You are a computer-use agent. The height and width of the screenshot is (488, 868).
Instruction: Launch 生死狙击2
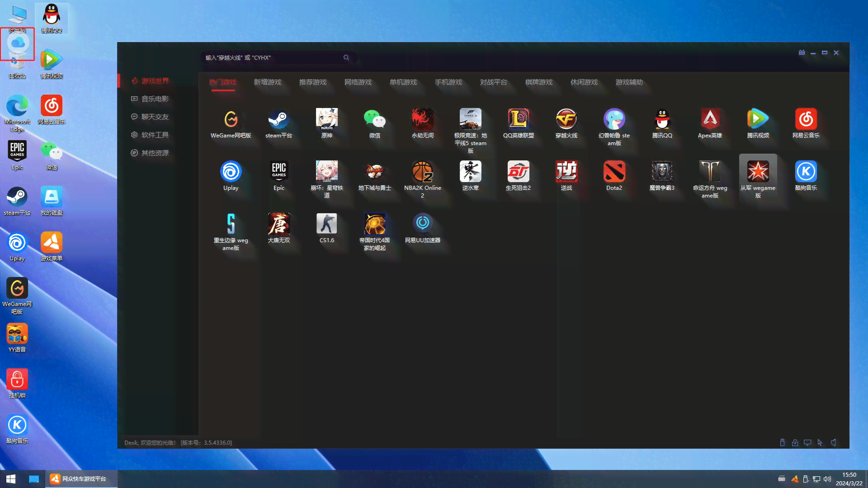point(519,176)
